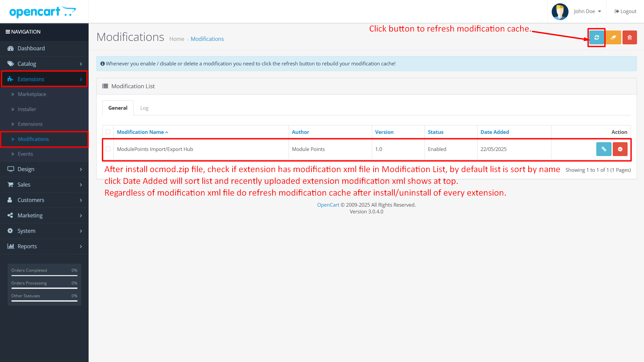Image resolution: width=644 pixels, height=362 pixels.
Task: Click the Sales shopping cart icon
Action: [10, 185]
